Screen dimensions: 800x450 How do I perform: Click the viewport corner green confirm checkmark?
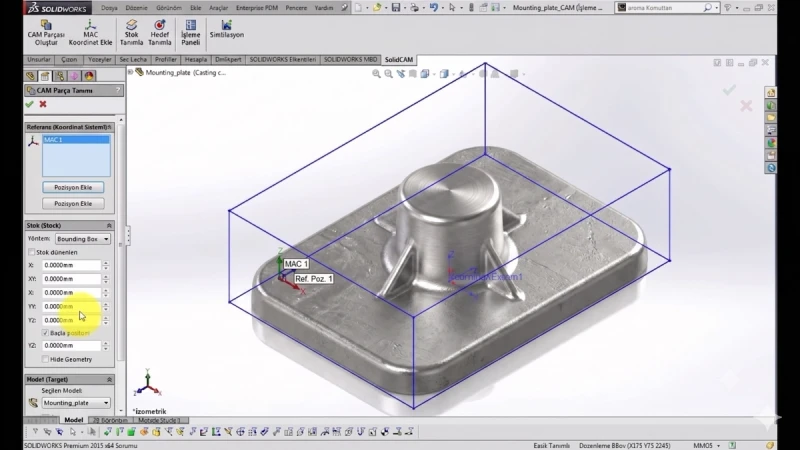click(730, 90)
